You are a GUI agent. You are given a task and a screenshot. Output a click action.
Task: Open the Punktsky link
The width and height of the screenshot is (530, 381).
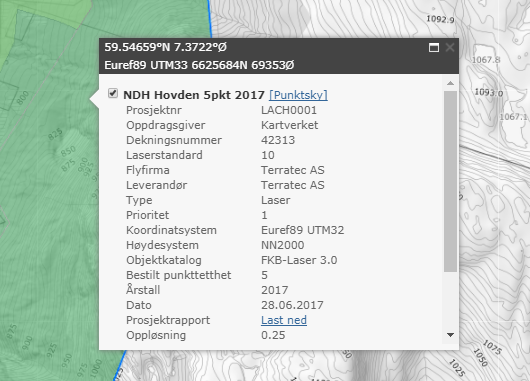click(x=298, y=95)
